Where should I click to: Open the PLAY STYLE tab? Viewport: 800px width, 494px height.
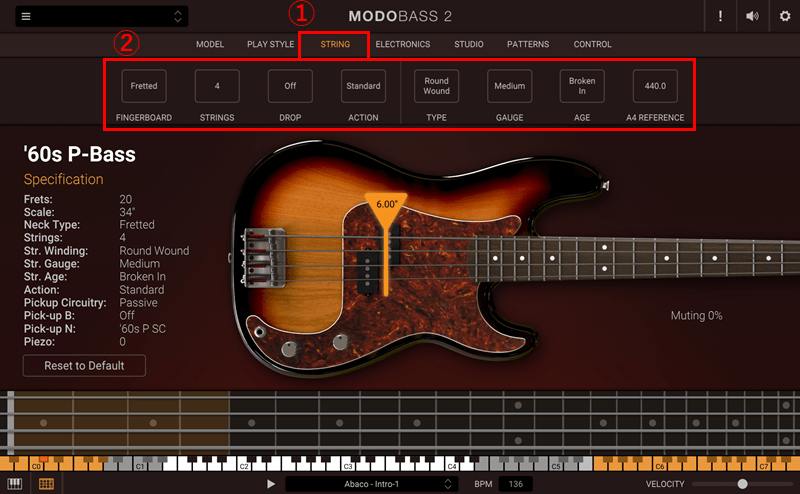270,44
